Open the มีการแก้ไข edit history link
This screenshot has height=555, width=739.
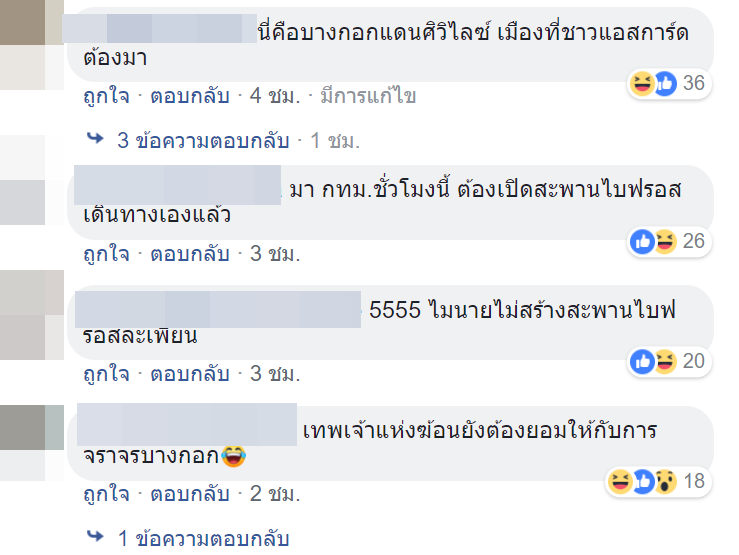368,97
